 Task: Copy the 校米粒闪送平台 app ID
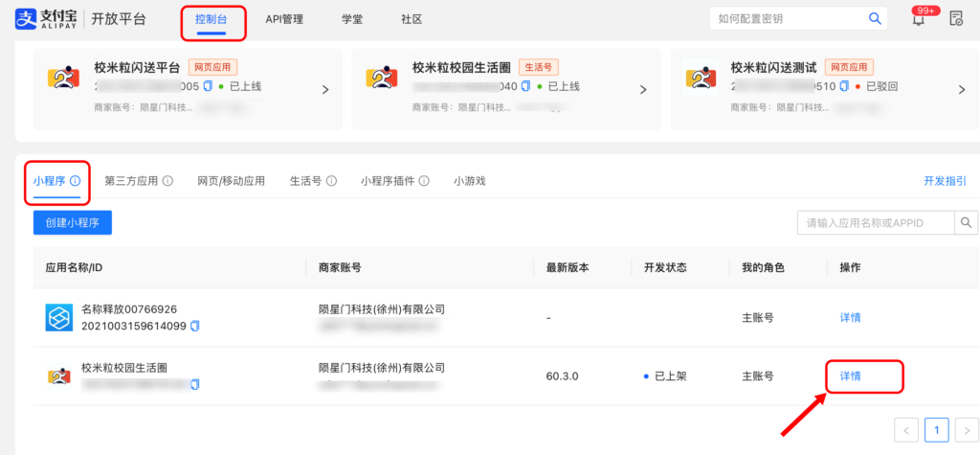[x=209, y=86]
